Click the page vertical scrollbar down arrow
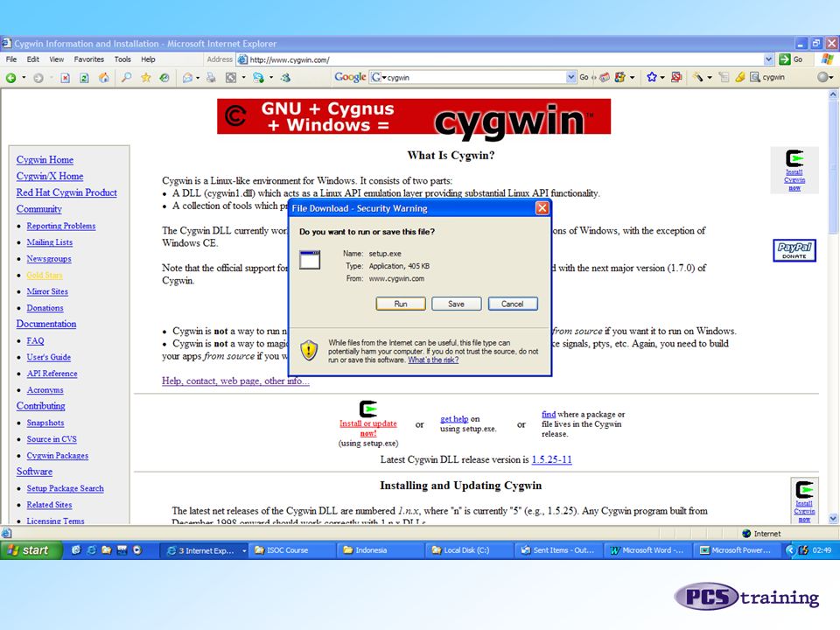The width and height of the screenshot is (840, 630). (x=833, y=519)
